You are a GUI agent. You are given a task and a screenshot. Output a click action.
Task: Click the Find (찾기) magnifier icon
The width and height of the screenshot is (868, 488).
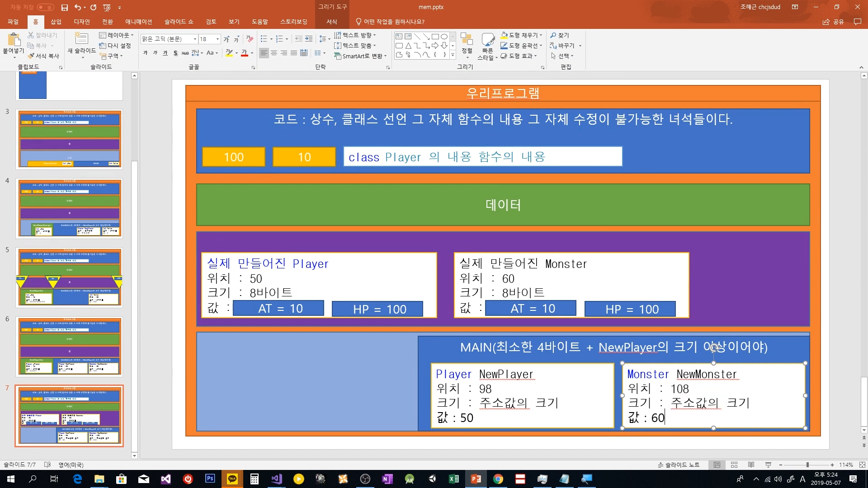[553, 35]
